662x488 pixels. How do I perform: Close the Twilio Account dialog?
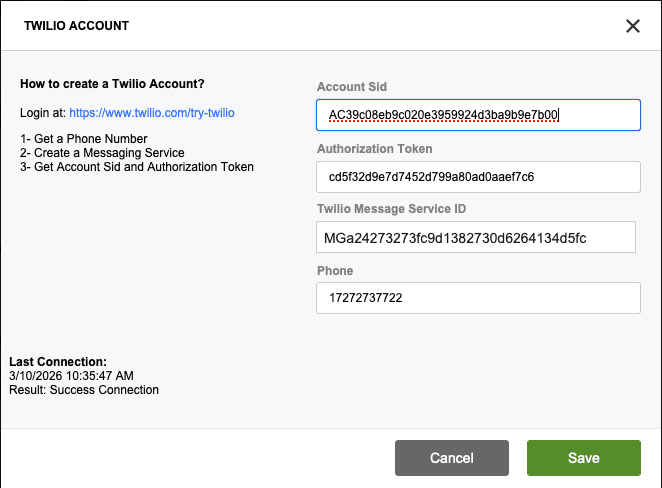[632, 26]
